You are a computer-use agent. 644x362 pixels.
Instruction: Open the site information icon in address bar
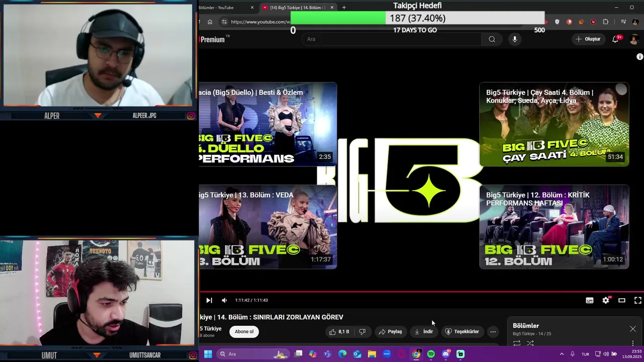click(224, 22)
